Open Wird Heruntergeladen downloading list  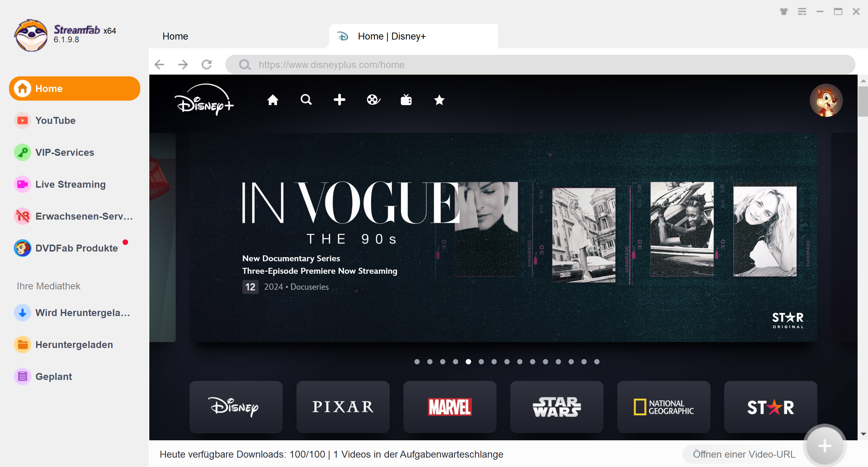75,313
